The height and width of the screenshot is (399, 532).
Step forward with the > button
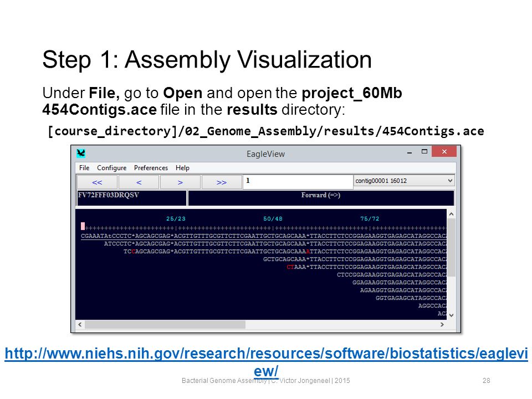pyautogui.click(x=180, y=182)
